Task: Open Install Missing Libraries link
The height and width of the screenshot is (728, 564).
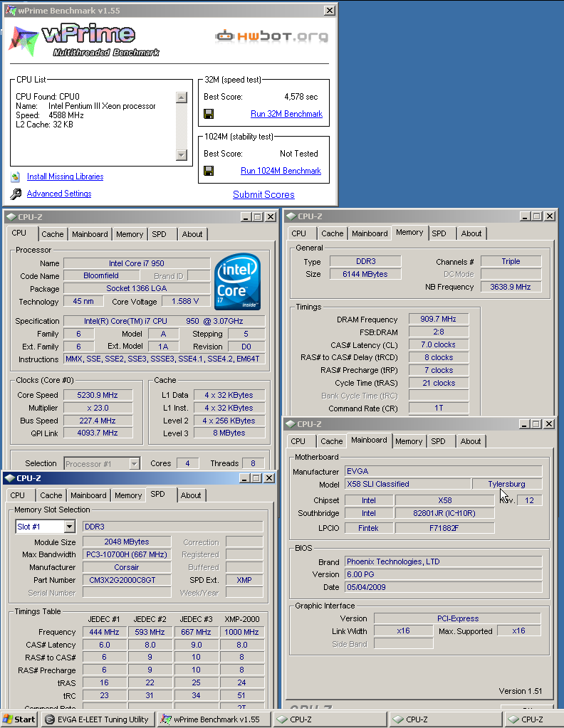Action: pos(65,176)
